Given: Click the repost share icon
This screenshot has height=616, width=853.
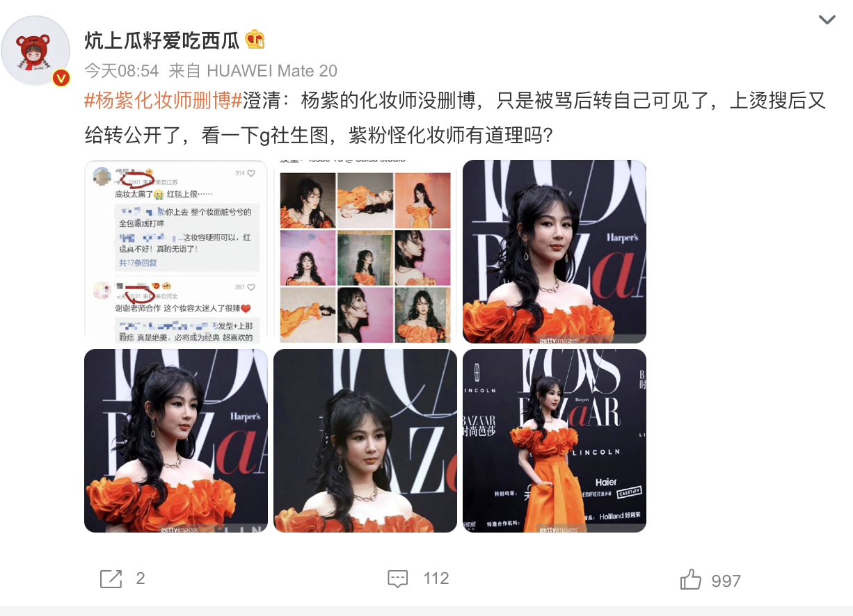Looking at the screenshot, I should click(x=111, y=578).
